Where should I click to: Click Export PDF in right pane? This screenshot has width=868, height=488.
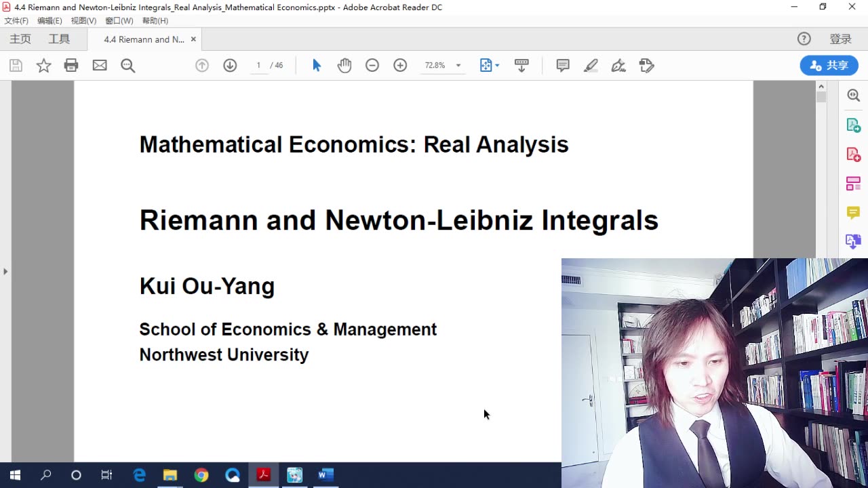(x=854, y=125)
